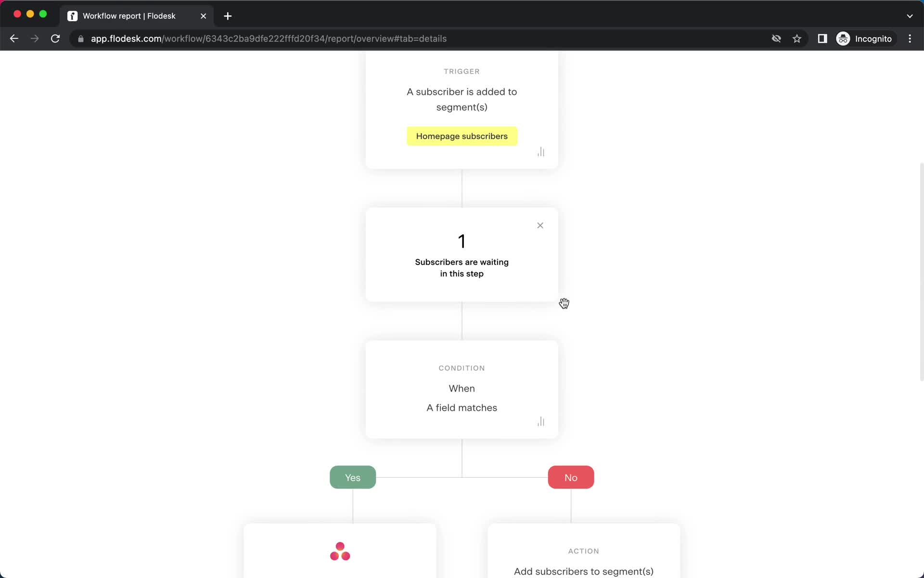Click the Yes green button on condition branch
This screenshot has height=578, width=924.
pyautogui.click(x=353, y=477)
